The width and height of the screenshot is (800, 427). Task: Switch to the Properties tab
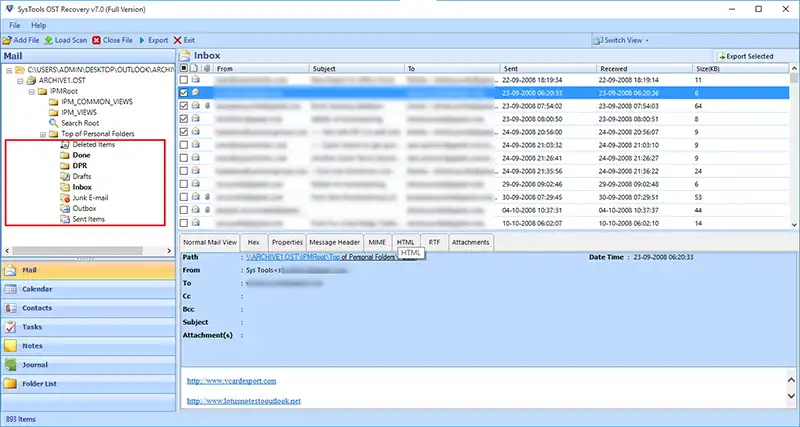click(287, 242)
